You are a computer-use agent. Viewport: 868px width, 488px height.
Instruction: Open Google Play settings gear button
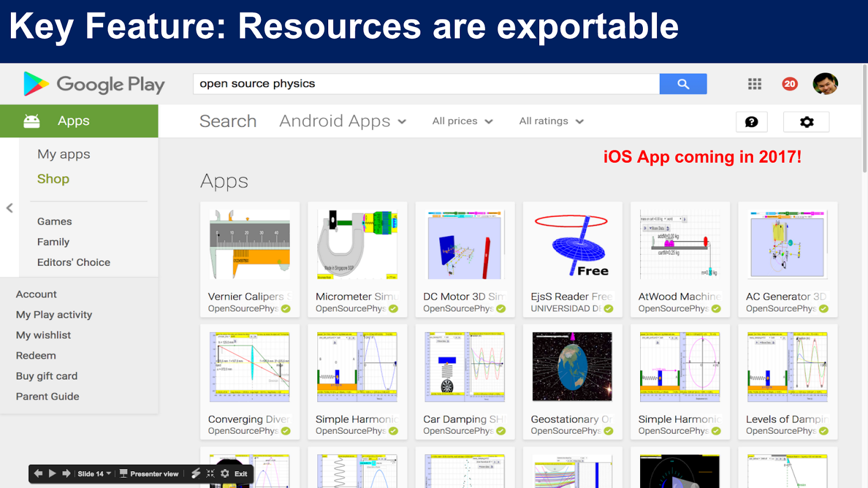[807, 122]
